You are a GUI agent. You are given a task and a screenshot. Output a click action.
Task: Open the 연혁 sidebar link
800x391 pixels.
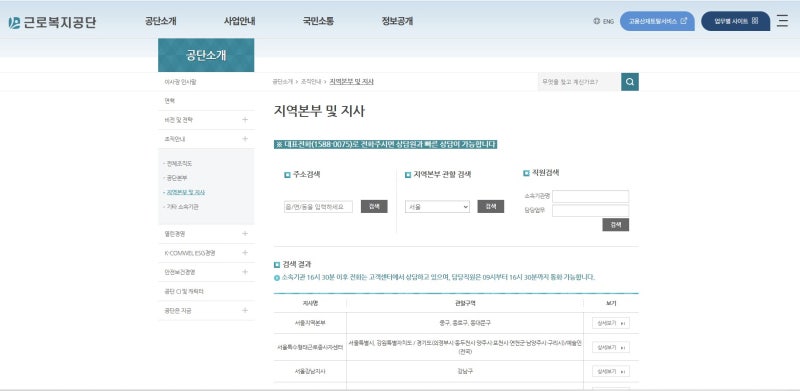169,101
